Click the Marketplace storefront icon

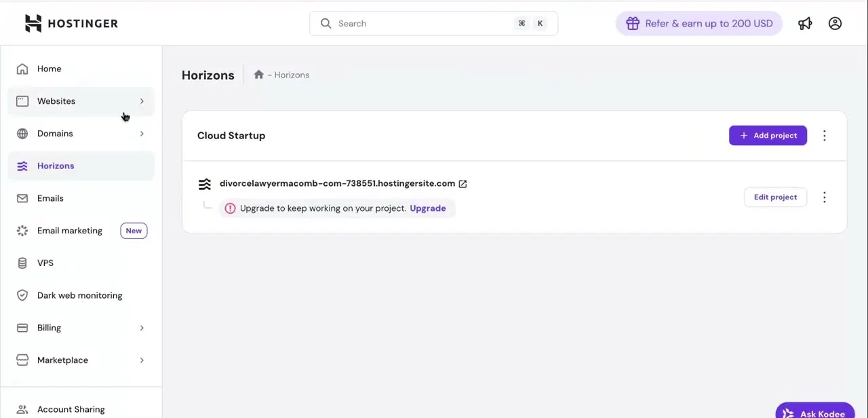(x=22, y=360)
